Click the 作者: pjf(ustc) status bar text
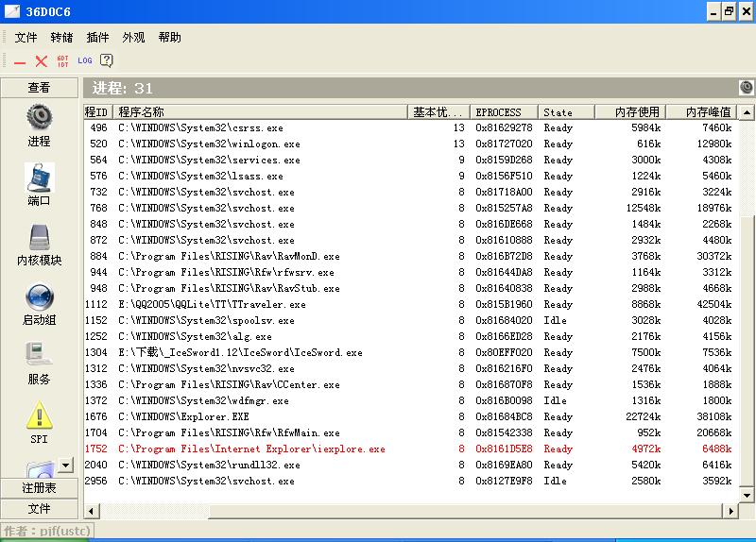The width and height of the screenshot is (756, 542). 46,531
